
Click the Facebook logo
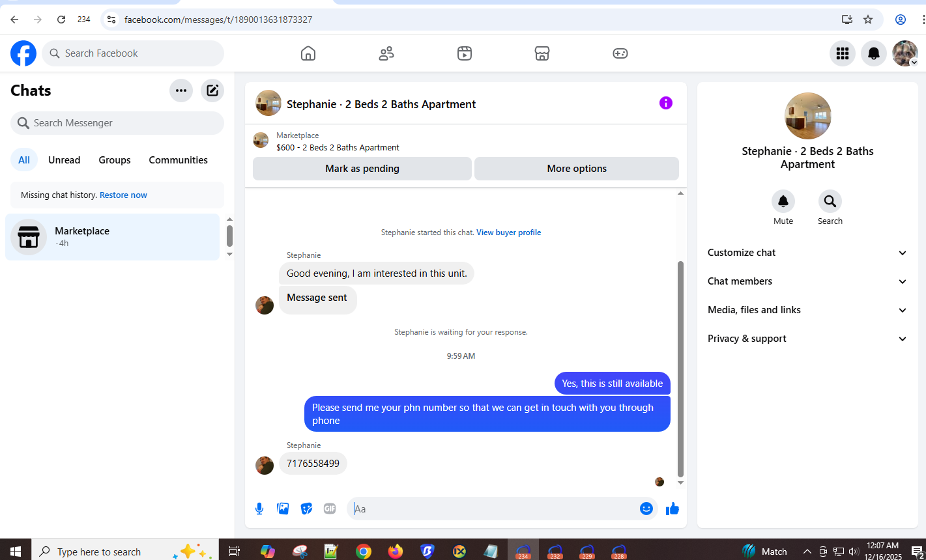click(23, 53)
